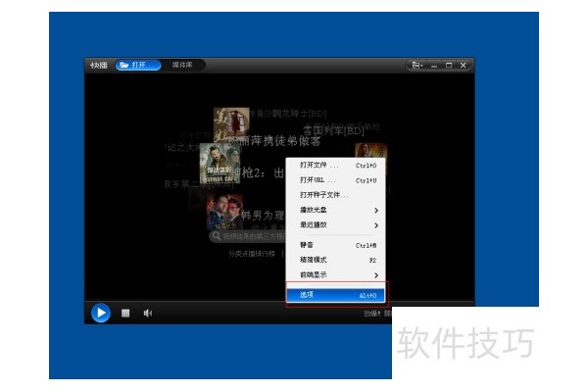The width and height of the screenshot is (588, 392).
Task: Choose 打开文件 from context menu
Action: [x=335, y=165]
